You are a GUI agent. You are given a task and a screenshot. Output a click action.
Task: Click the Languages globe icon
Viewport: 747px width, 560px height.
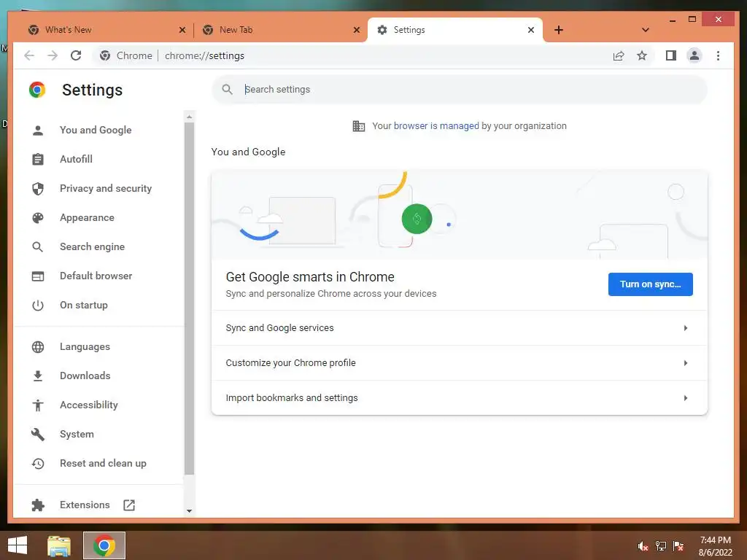(x=38, y=346)
